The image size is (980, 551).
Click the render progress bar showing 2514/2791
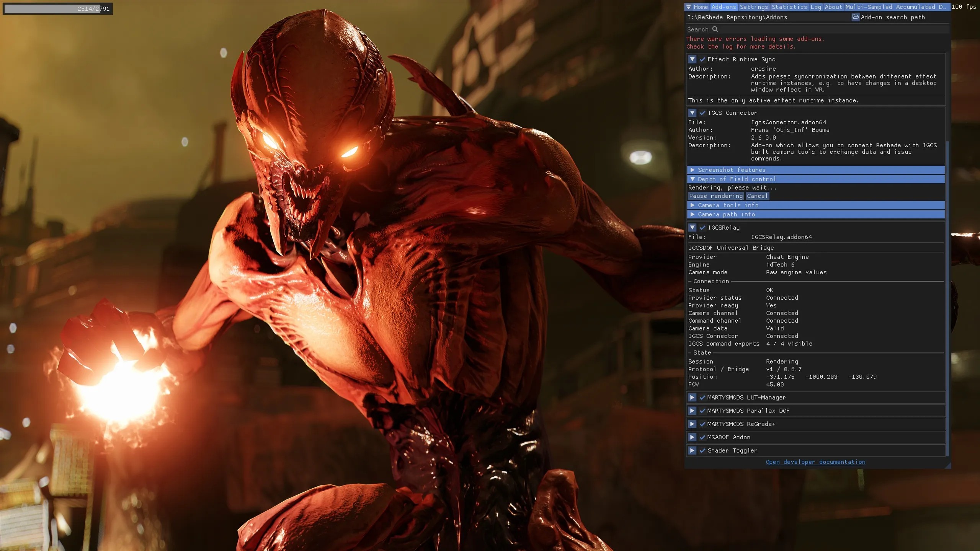tap(58, 8)
